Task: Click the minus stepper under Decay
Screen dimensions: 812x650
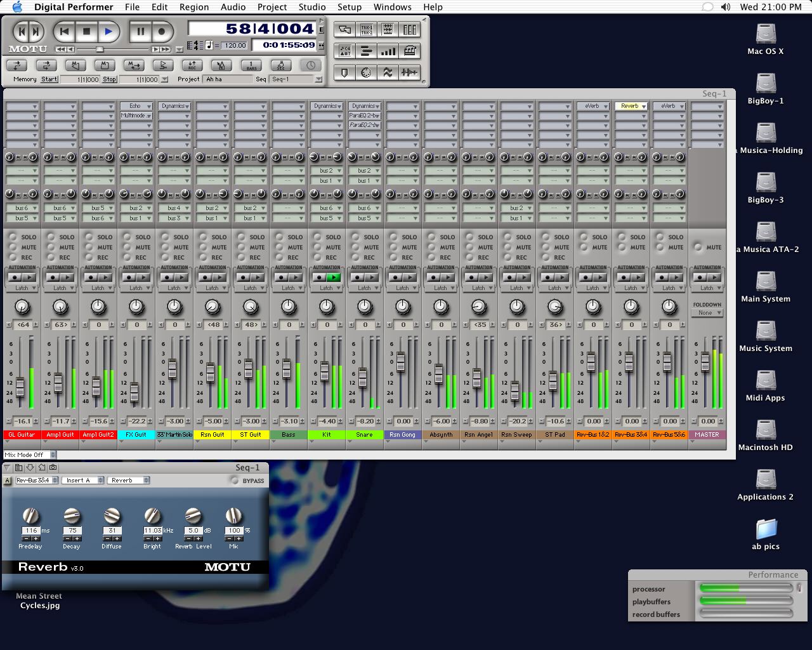Action: click(67, 539)
